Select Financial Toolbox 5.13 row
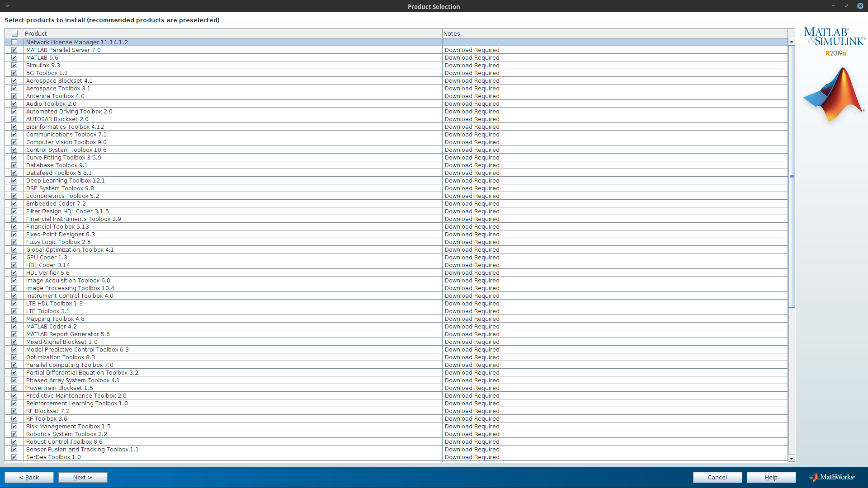This screenshot has height=488, width=868. click(x=396, y=227)
